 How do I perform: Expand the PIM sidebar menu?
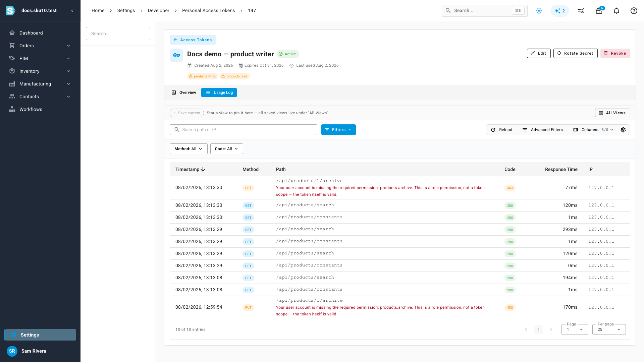click(x=40, y=58)
